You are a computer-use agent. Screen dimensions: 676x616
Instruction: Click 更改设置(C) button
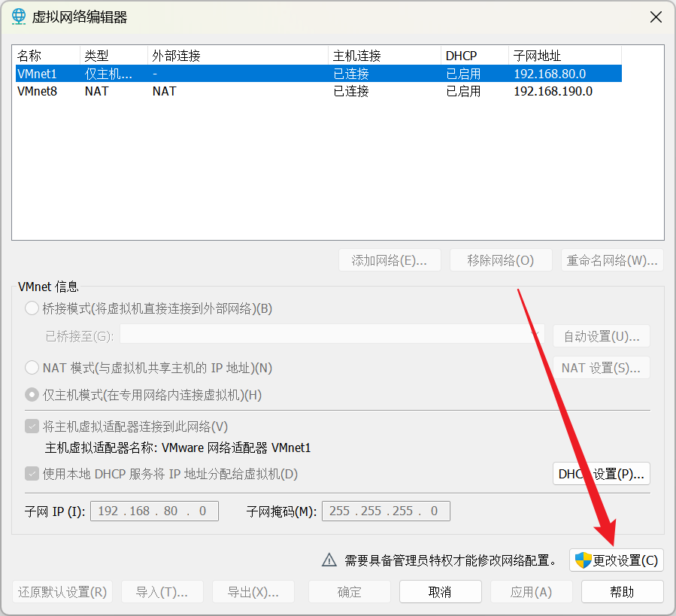pyautogui.click(x=616, y=560)
